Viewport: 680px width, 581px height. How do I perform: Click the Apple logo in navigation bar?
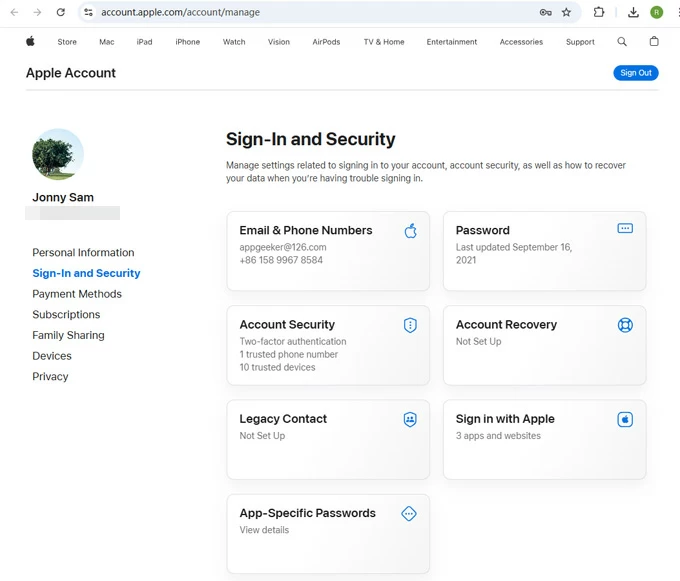30,42
